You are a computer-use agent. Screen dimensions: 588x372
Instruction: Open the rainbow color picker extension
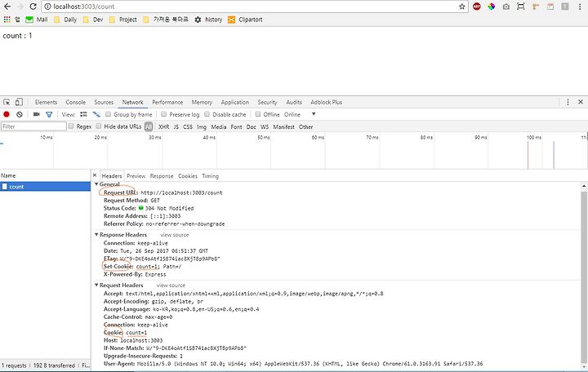pos(492,7)
